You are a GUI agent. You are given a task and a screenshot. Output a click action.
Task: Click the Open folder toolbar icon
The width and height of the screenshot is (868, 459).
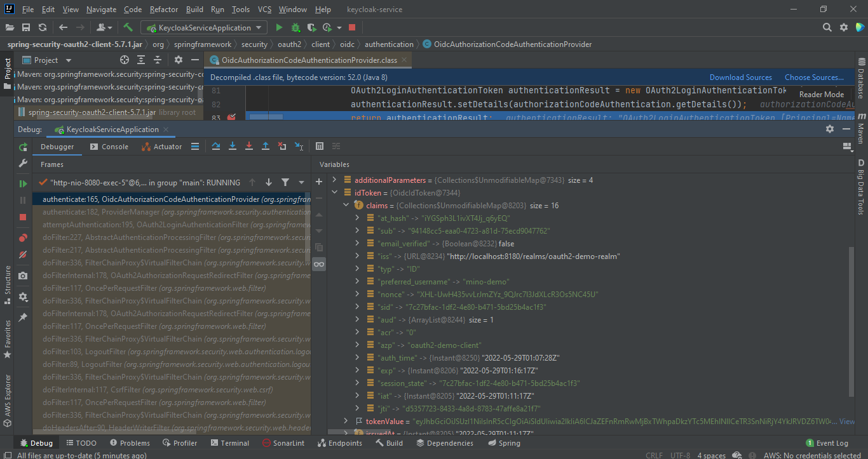10,27
